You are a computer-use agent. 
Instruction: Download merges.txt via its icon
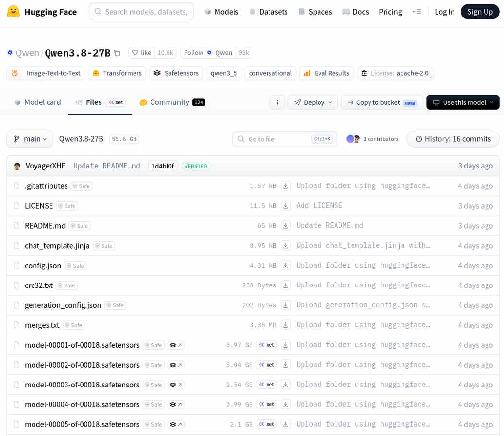[x=286, y=325]
